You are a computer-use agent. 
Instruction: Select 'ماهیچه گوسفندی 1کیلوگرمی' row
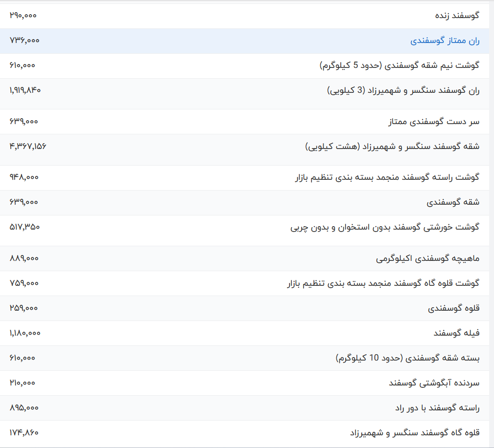[428, 258]
